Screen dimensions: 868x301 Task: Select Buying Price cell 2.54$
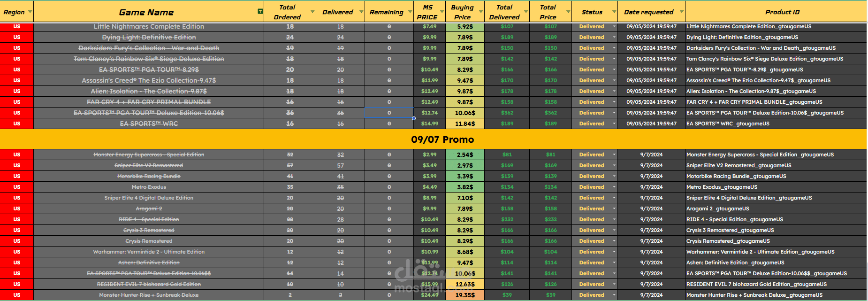pos(464,154)
